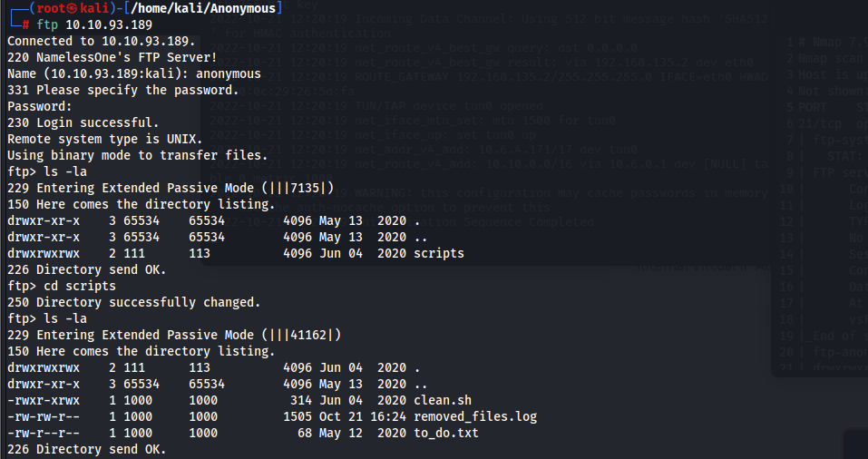
Task: Click the 230 Login successful line
Action: pyautogui.click(x=83, y=122)
